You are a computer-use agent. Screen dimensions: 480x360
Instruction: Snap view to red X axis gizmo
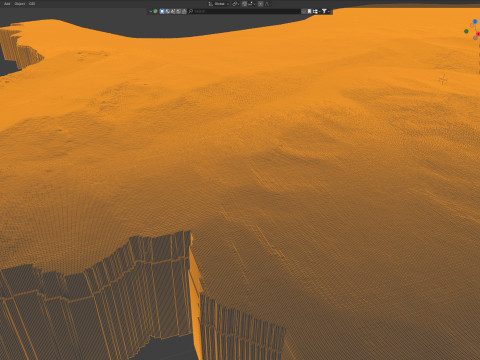(478, 34)
